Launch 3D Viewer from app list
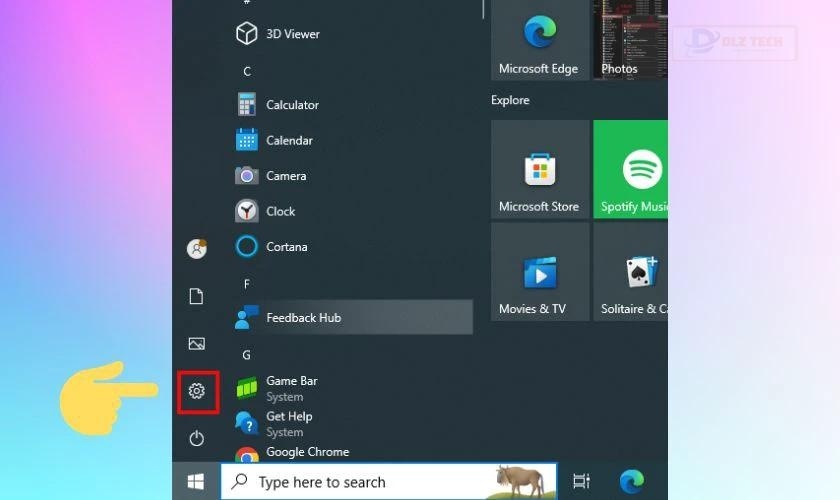 [292, 34]
